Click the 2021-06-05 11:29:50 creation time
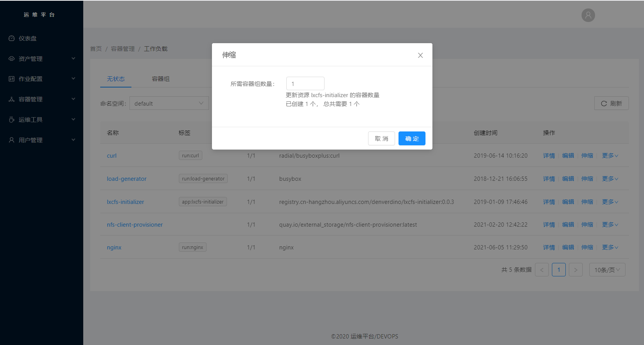The width and height of the screenshot is (644, 345). (x=501, y=247)
